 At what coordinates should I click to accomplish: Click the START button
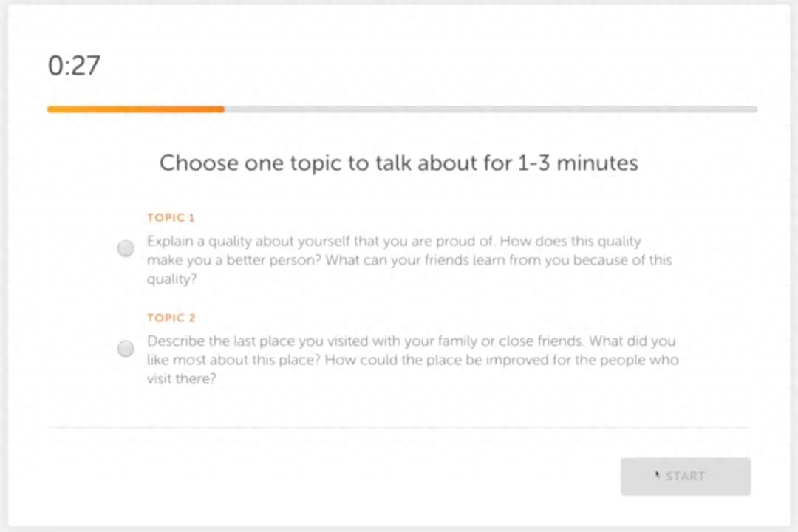tap(685, 477)
